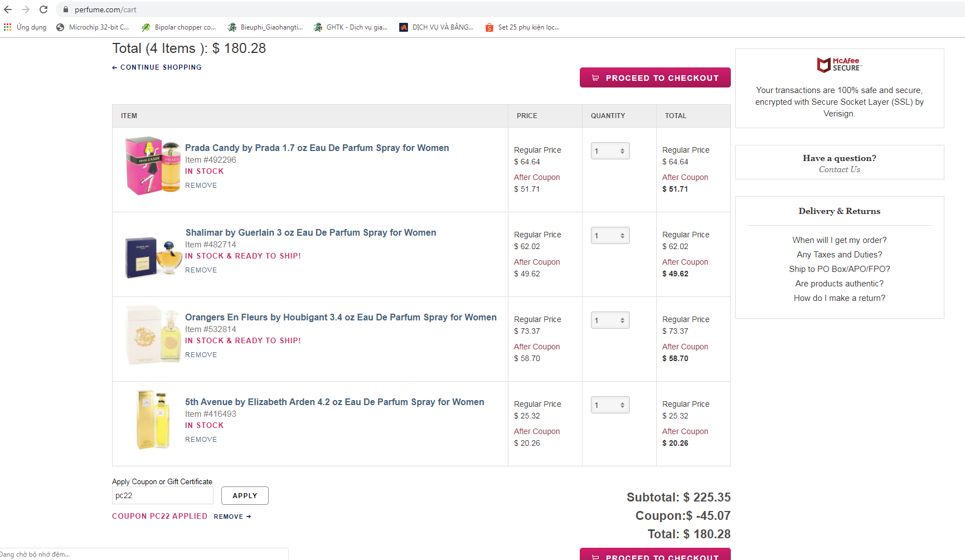965x560 pixels.
Task: Open the Microchip 32-bit bookmark
Action: click(x=93, y=27)
